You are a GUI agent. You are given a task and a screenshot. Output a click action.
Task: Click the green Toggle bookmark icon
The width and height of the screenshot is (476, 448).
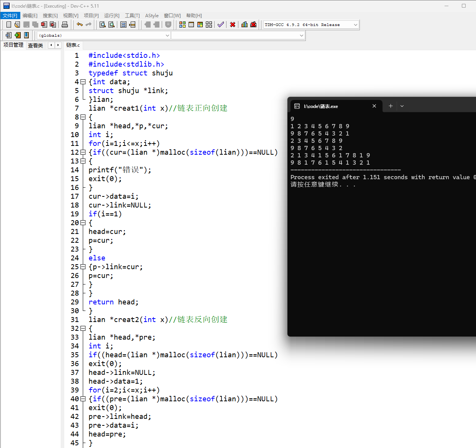[x=18, y=35]
